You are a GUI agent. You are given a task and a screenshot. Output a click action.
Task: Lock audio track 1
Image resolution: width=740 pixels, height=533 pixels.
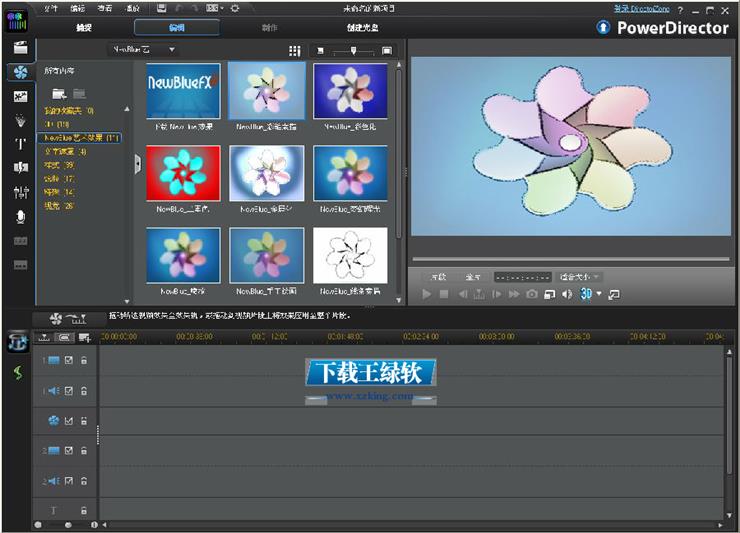click(84, 391)
